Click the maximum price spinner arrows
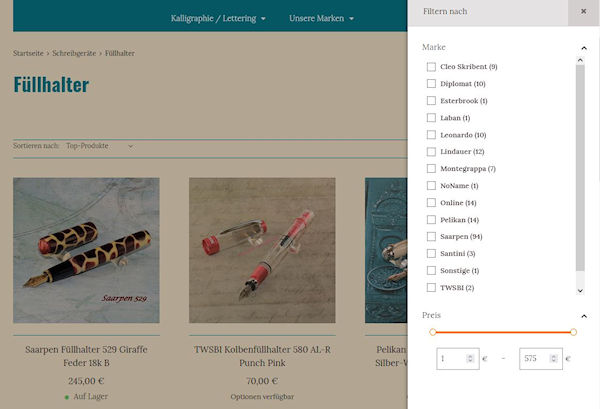The height and width of the screenshot is (409, 600). coord(553,358)
